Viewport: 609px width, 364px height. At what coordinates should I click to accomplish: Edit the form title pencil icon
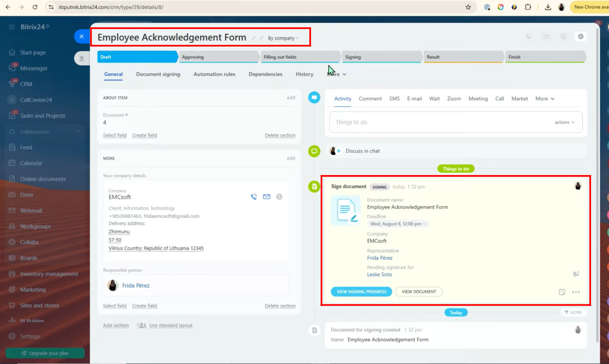(254, 38)
